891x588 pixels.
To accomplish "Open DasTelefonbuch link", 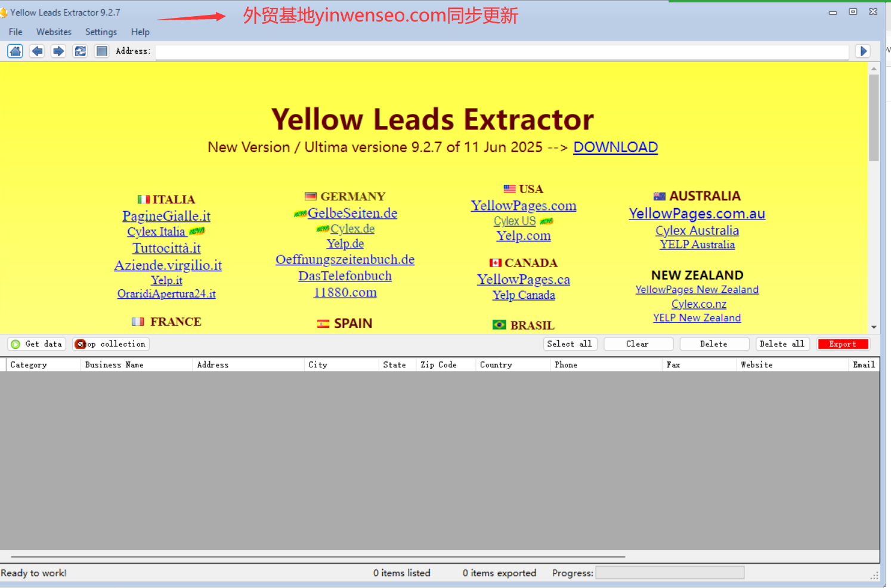I will pos(345,276).
